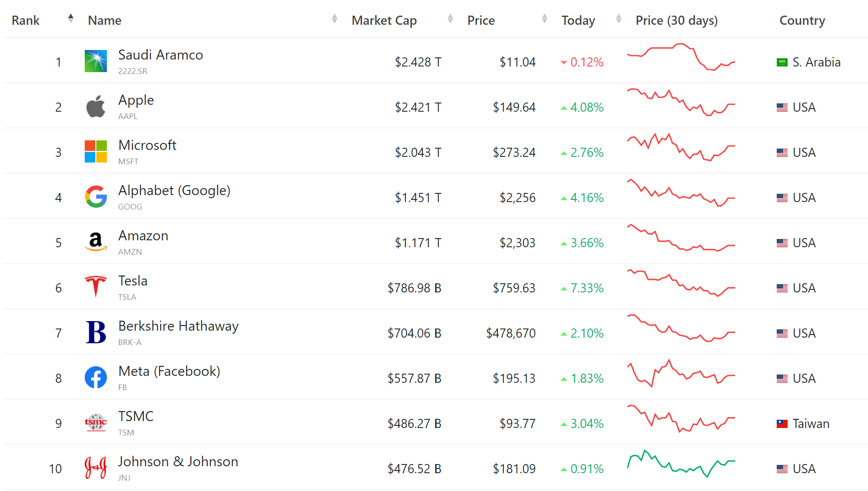
Task: Open the Johnson & Johnson company link
Action: click(x=178, y=462)
